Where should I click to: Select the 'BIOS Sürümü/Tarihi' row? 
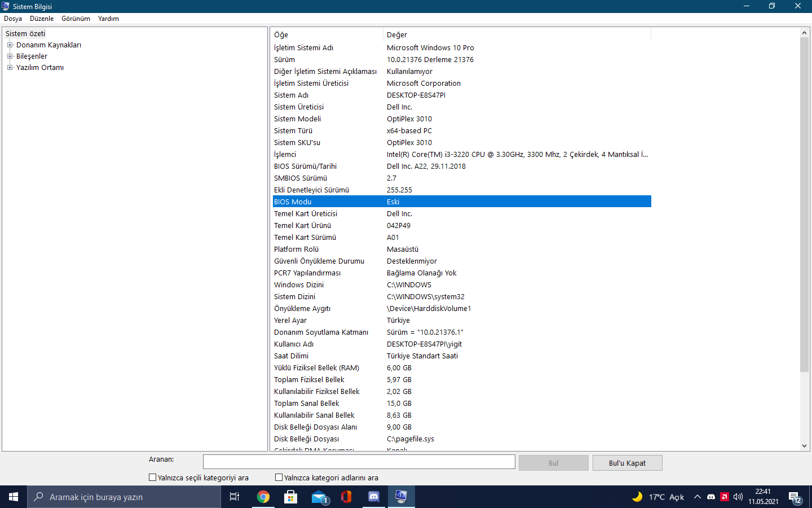tap(462, 167)
